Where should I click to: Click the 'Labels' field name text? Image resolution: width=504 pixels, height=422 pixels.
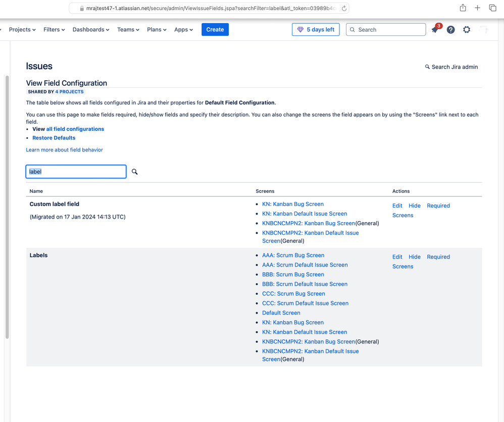click(x=38, y=255)
